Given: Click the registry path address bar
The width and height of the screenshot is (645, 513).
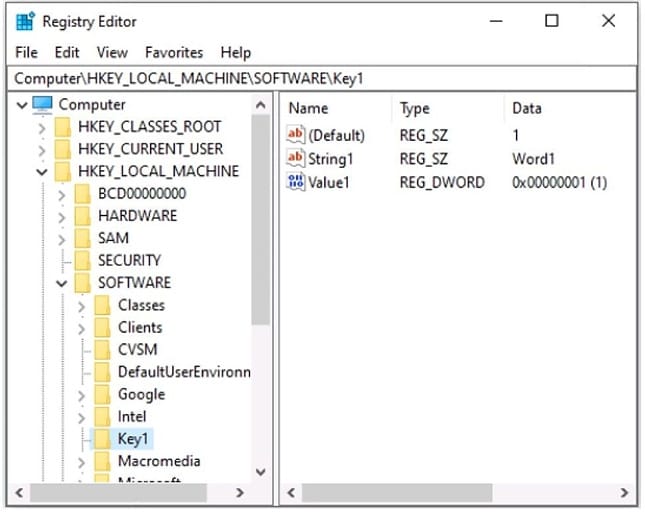Looking at the screenshot, I should click(x=320, y=78).
